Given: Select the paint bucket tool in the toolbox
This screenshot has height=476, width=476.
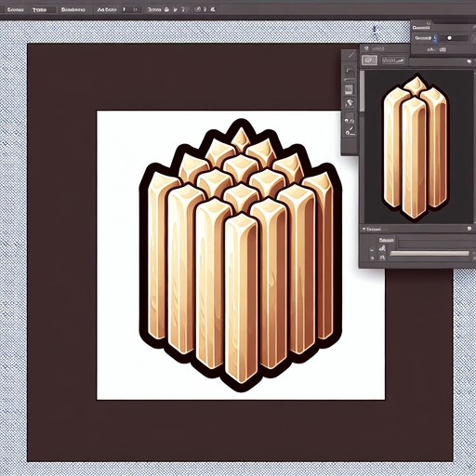Looking at the screenshot, I should [x=350, y=102].
